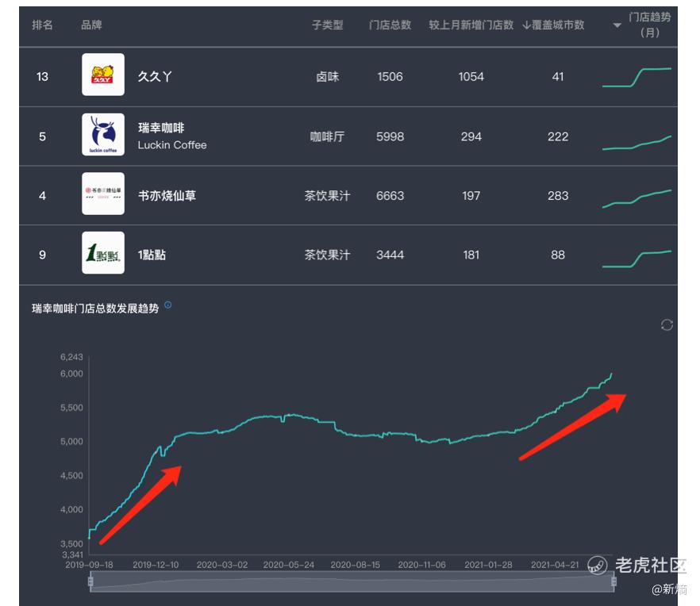This screenshot has width=700, height=606.
Task: Click rank number 5
Action: point(42,136)
